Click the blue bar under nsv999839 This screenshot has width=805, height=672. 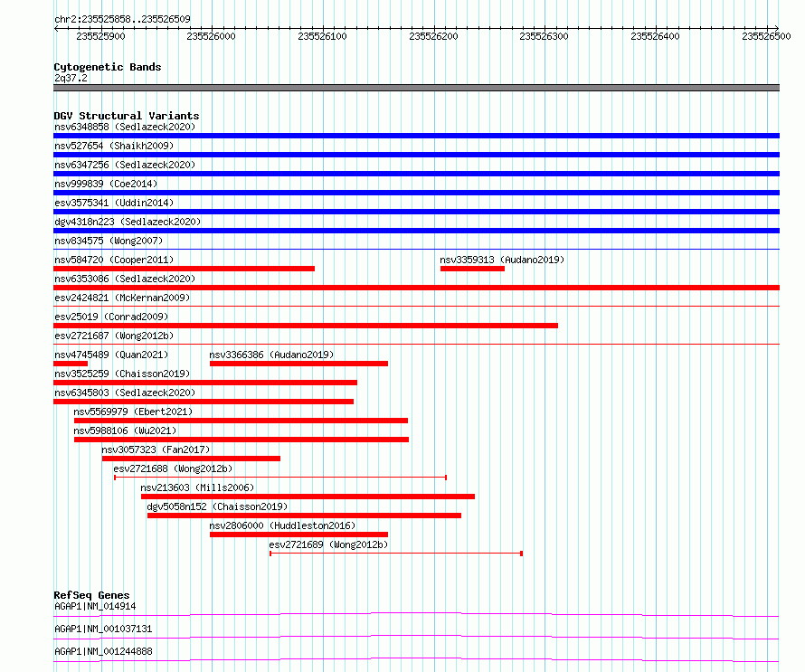click(416, 193)
